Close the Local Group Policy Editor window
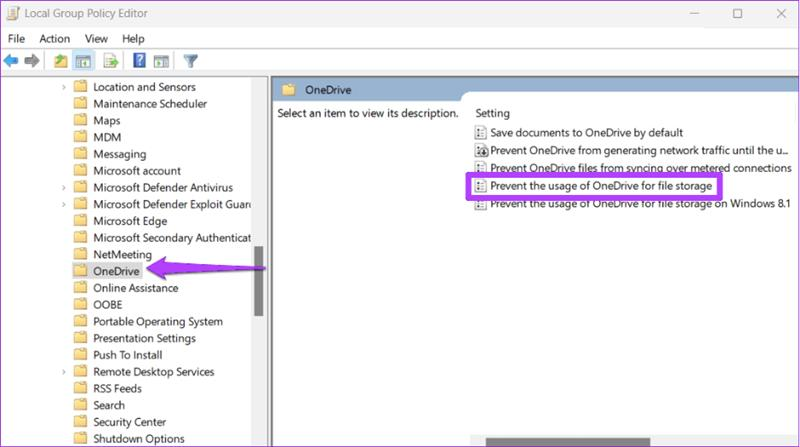The image size is (800, 447). tap(781, 14)
